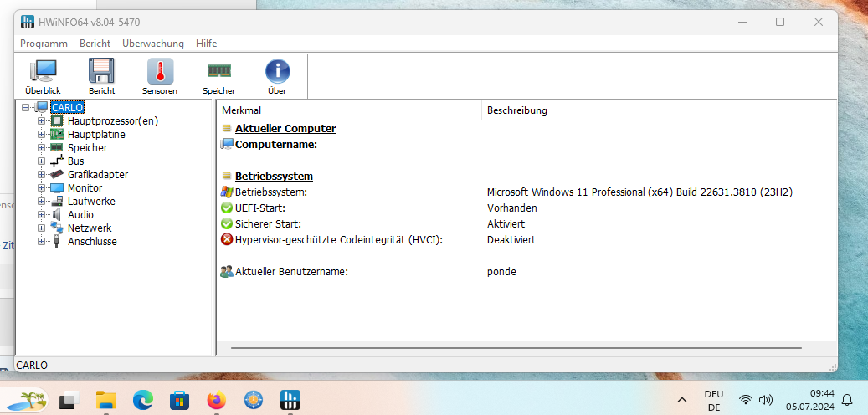Click the volume speaker tray icon
Viewport: 868px width, 415px height.
tap(766, 399)
